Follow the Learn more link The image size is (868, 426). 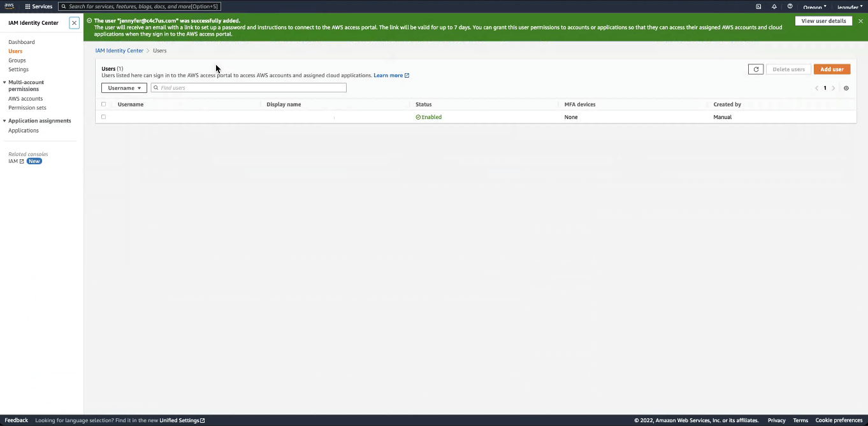[x=391, y=76]
